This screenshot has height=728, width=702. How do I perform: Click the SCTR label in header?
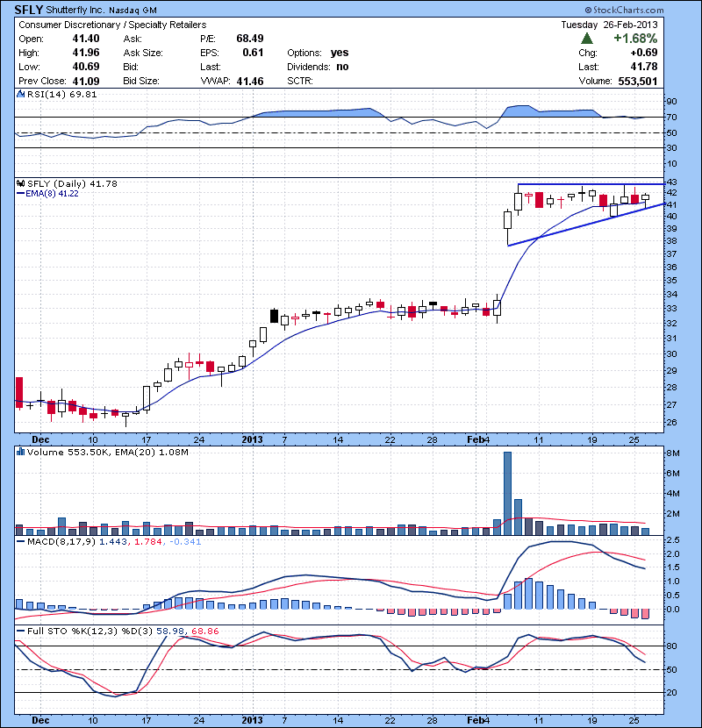pos(299,81)
